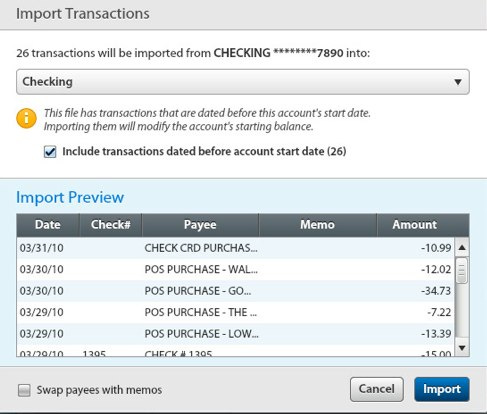Click the Cancel button
Screen dimensions: 487x414
[377, 389]
